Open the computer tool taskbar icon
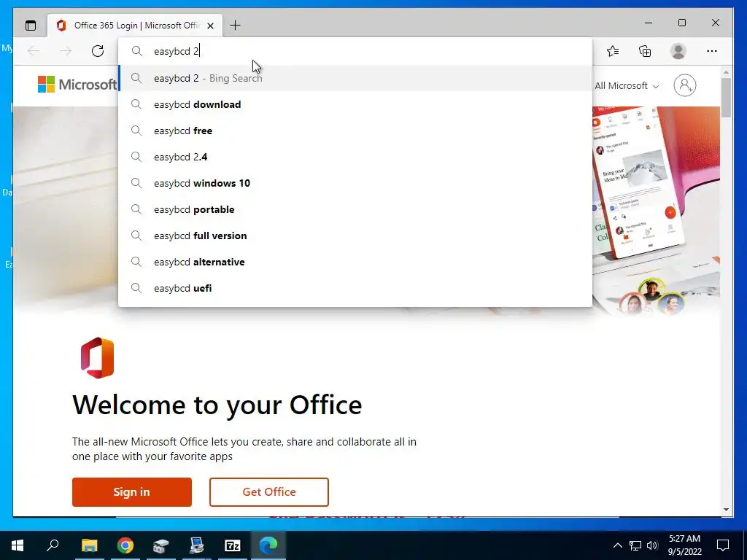The image size is (747, 560). pyautogui.click(x=196, y=545)
